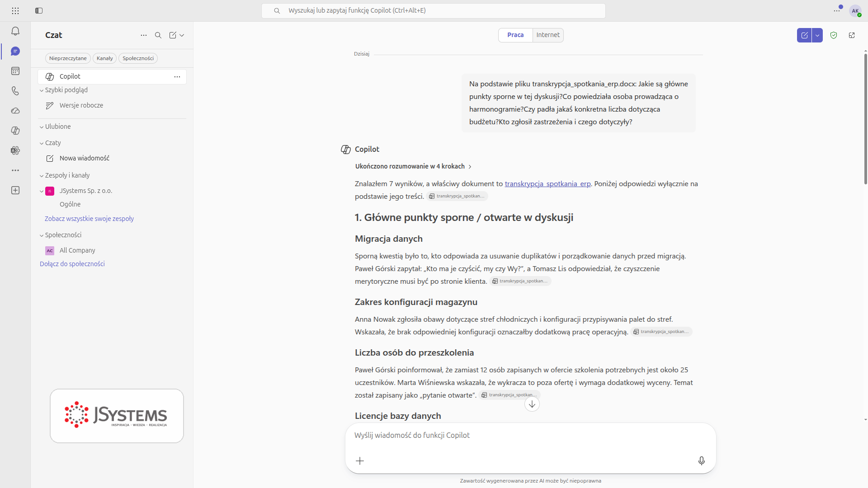Open All Company community

[x=77, y=250]
